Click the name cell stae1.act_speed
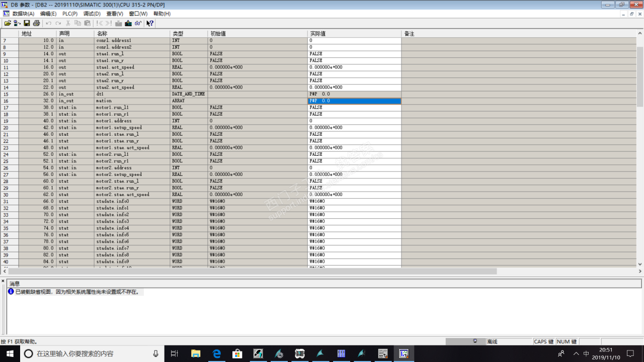644x362 pixels. pos(132,67)
